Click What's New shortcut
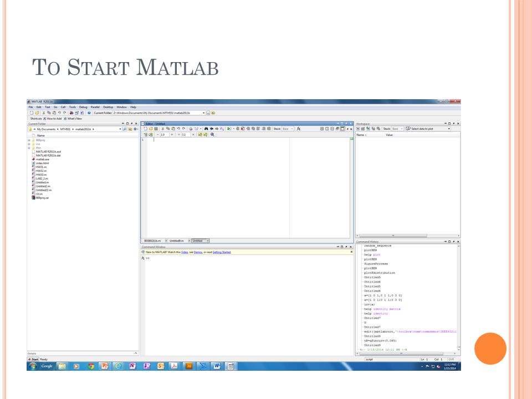 72,119
